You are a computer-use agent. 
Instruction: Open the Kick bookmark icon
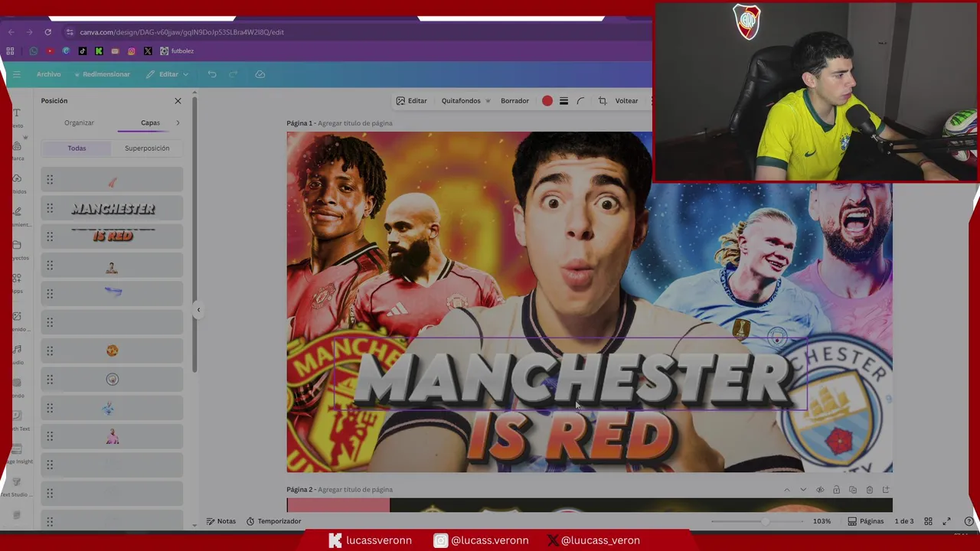click(99, 51)
